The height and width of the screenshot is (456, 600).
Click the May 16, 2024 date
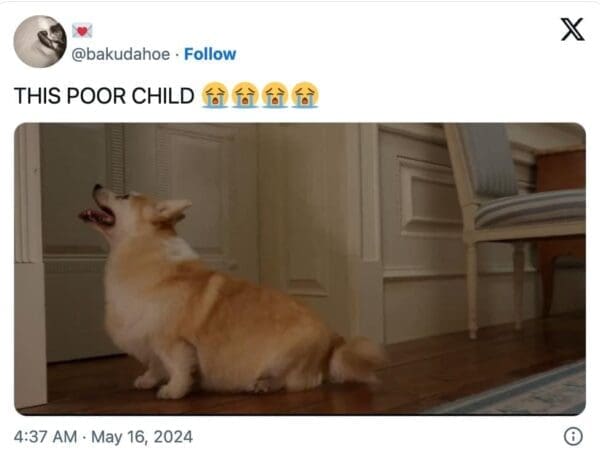pyautogui.click(x=142, y=437)
